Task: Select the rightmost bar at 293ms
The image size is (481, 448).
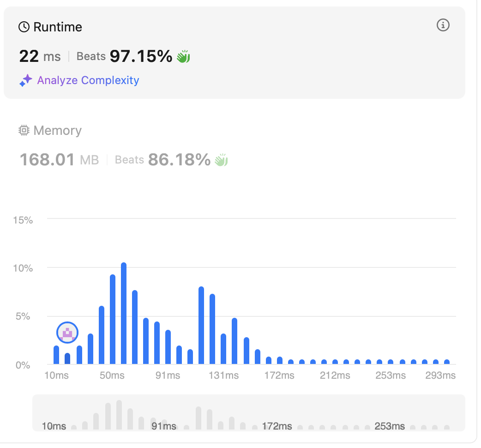Action: tap(447, 362)
